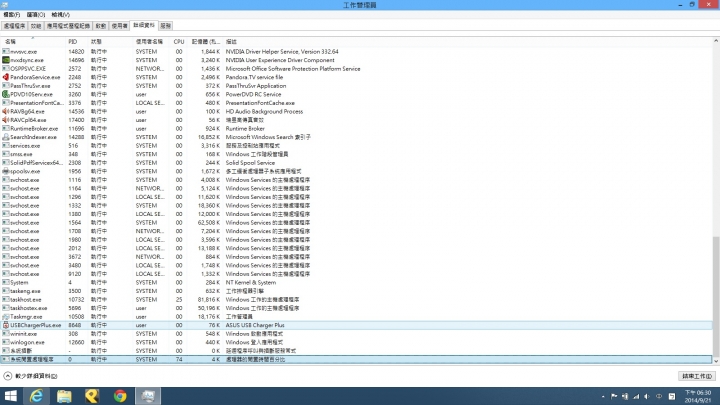Click the network signal tray icon
The image size is (720, 405).
(x=636, y=396)
